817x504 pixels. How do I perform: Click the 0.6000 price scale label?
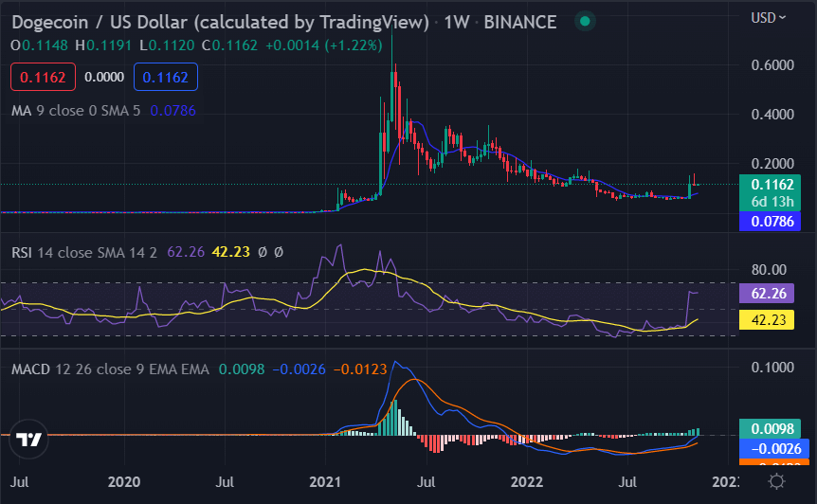click(x=772, y=65)
